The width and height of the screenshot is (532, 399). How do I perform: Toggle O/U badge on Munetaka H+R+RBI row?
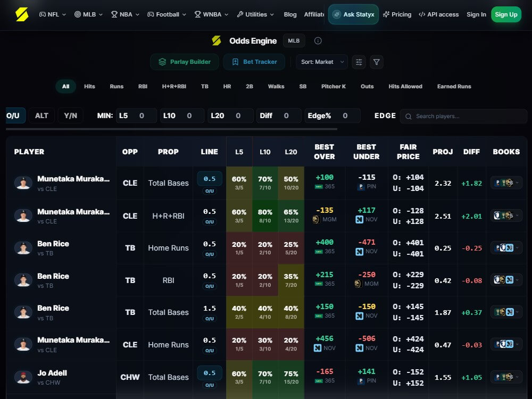pyautogui.click(x=209, y=221)
